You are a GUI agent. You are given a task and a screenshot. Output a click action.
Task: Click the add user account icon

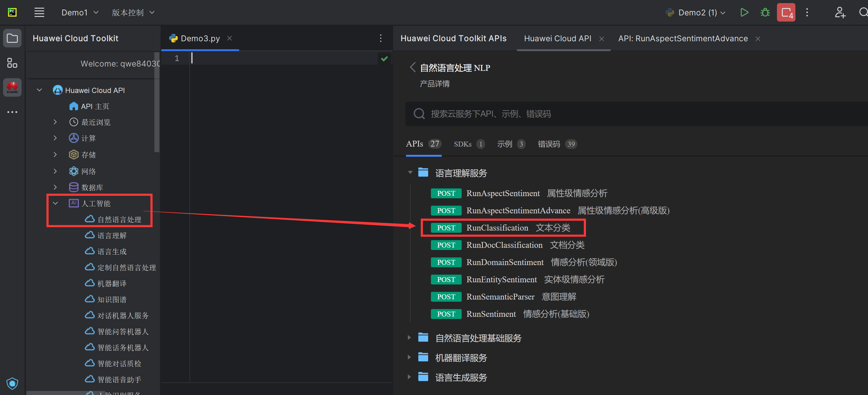tap(840, 13)
